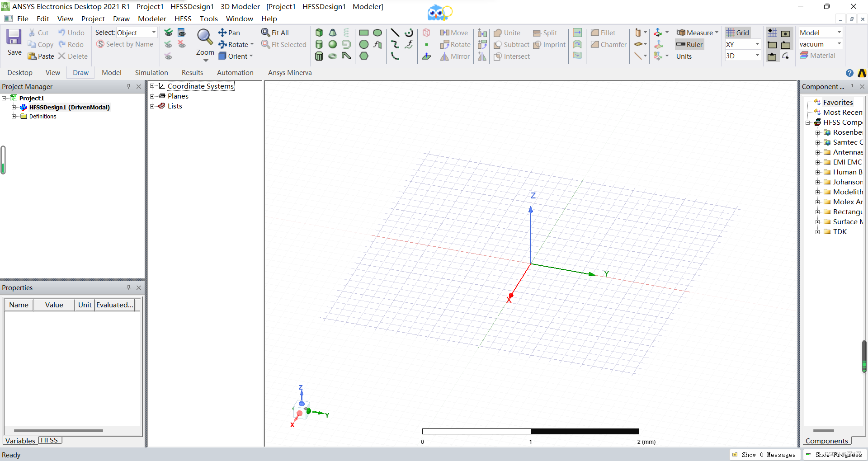Image resolution: width=868 pixels, height=461 pixels.
Task: Switch to the Automation ribbon tab
Action: click(235, 73)
